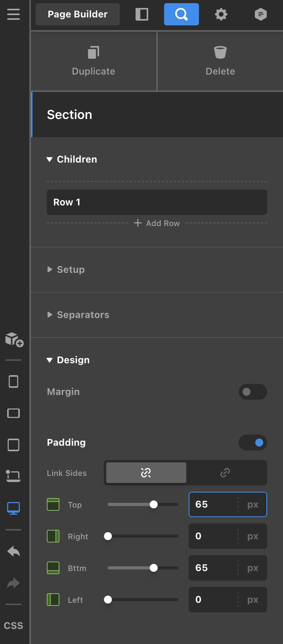The height and width of the screenshot is (644, 283).
Task: Click the undo arrow
Action: (x=13, y=551)
